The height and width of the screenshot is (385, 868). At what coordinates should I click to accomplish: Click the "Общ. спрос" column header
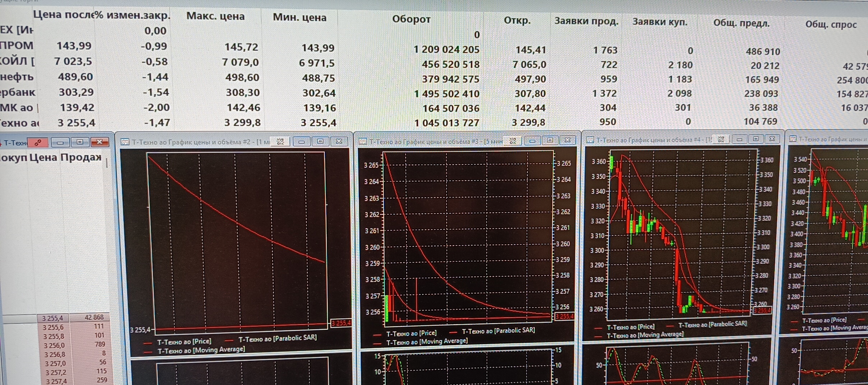[831, 24]
